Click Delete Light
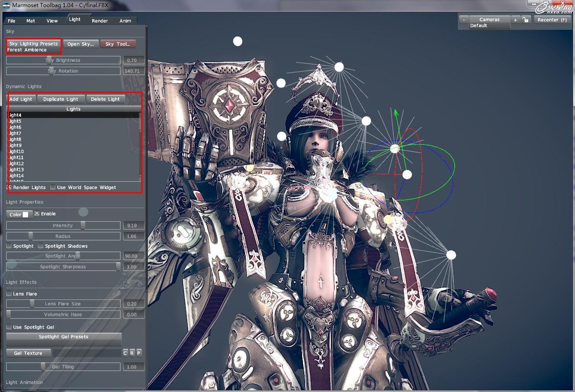 pos(105,99)
